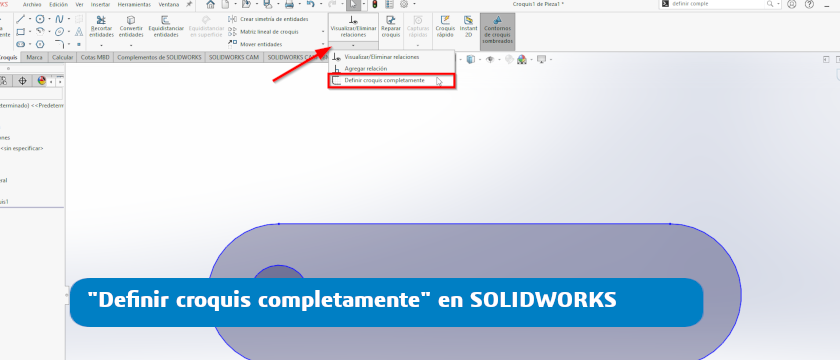Select Definir croquis completamente menu item
This screenshot has width=840, height=360.
(392, 80)
